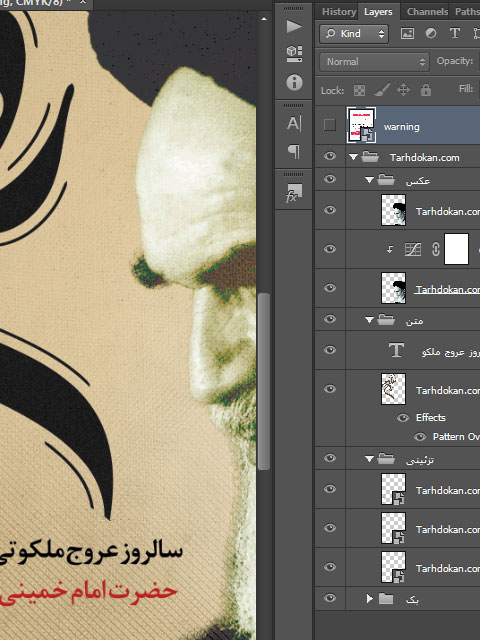Toggle Pattern Overlay effect visibility
Screen dimensions: 480x640
tap(420, 437)
